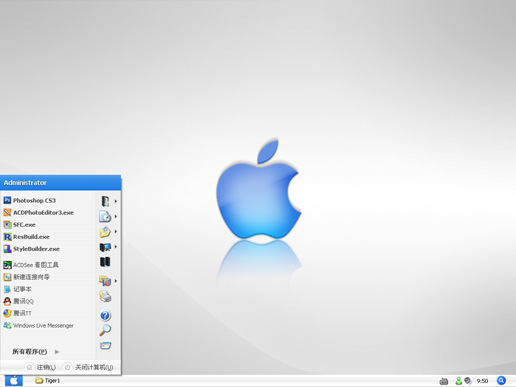Open the Apple start button
This screenshot has height=387, width=516.
14,381
